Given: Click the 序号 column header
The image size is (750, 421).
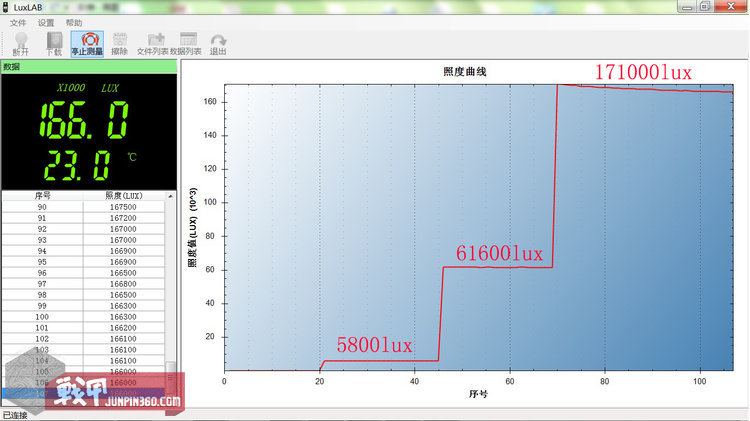Looking at the screenshot, I should pos(43,196).
